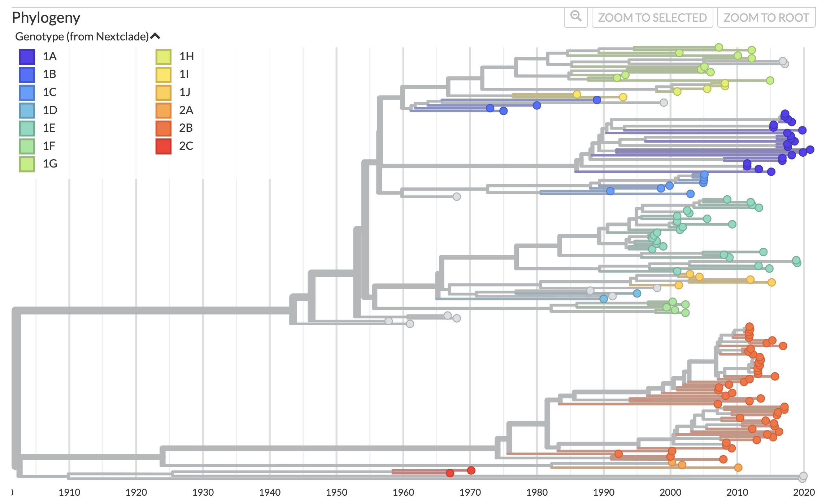This screenshot has width=826, height=504.
Task: Select the 1H genotype swatch
Action: tap(164, 57)
